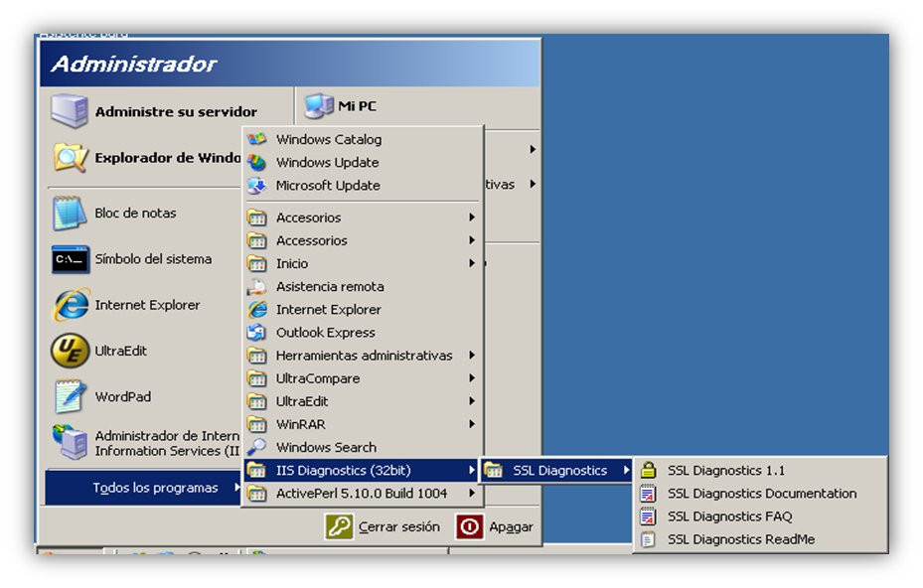
Task: Click the Administre su servidor server icon
Action: point(70,110)
